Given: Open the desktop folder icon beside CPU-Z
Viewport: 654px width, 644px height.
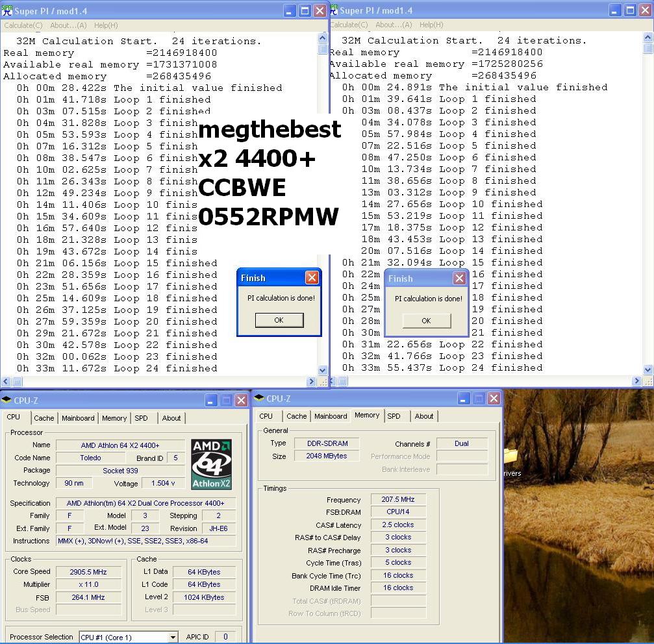Looking at the screenshot, I should click(x=510, y=457).
